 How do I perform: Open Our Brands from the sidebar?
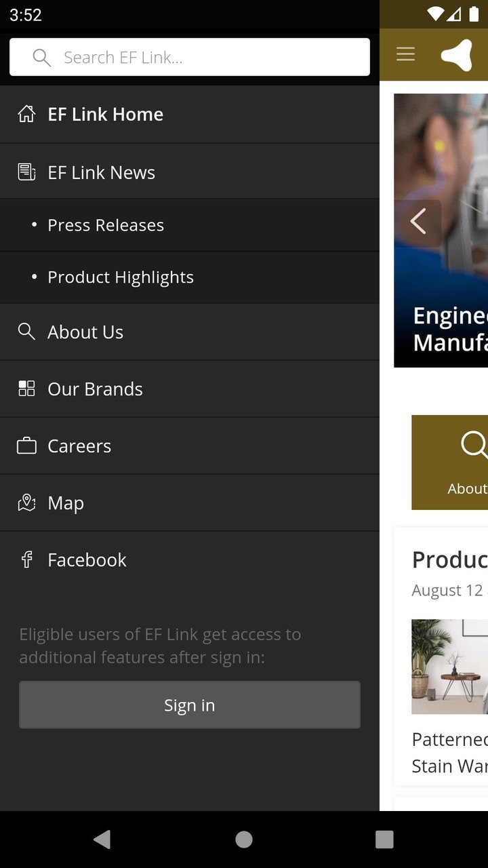(x=94, y=389)
